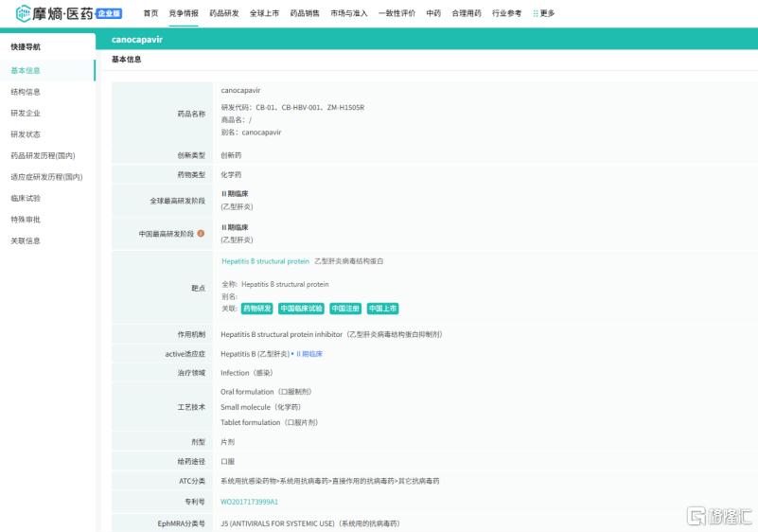
Task: Select 基本信息 in the quick navigation
Action: pyautogui.click(x=26, y=71)
